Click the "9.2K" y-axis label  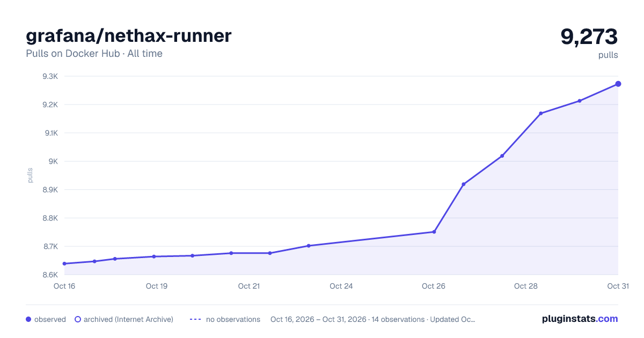[50, 105]
